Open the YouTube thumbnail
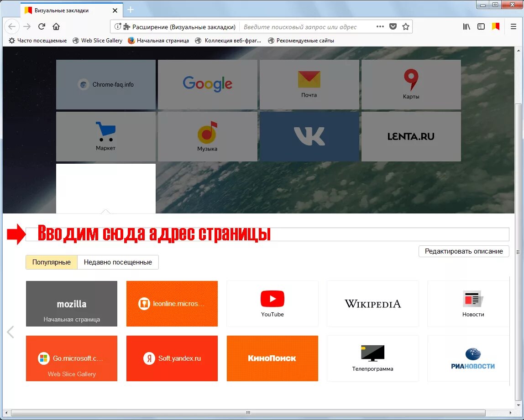The height and width of the screenshot is (420, 524). coord(272,303)
